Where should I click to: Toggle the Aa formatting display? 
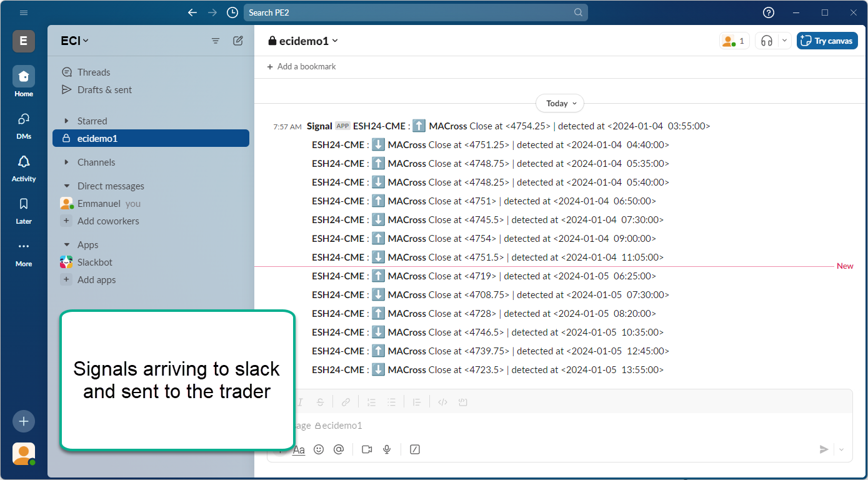pyautogui.click(x=299, y=449)
